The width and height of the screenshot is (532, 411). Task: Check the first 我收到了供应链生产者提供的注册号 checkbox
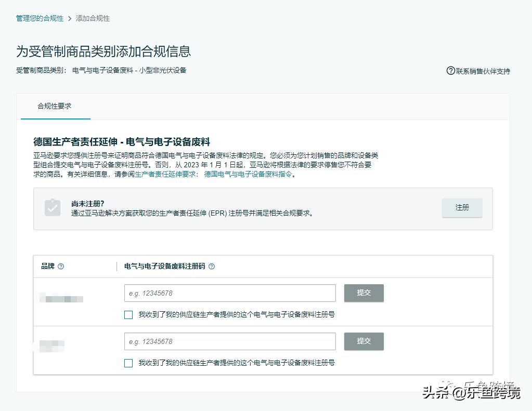(128, 314)
